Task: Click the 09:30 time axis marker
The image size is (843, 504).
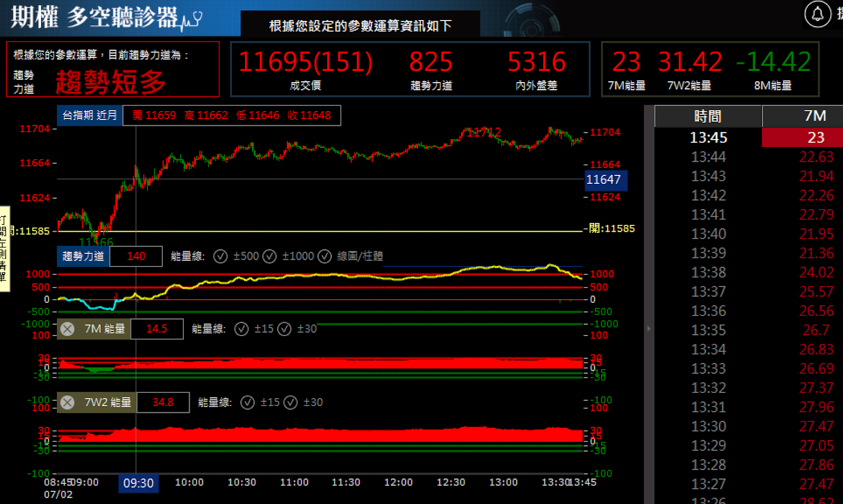Action: pos(138,483)
